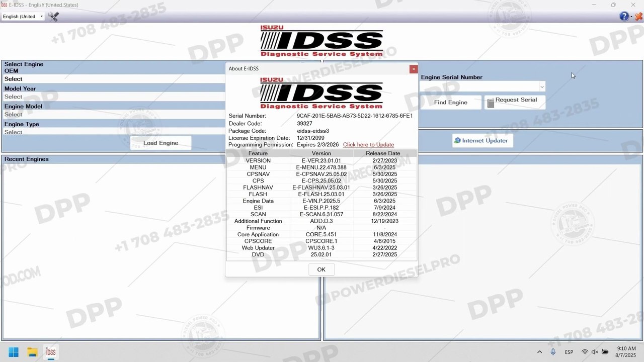Expand the dropdown arrow beside Help icon
This screenshot has height=362, width=644.
click(631, 17)
